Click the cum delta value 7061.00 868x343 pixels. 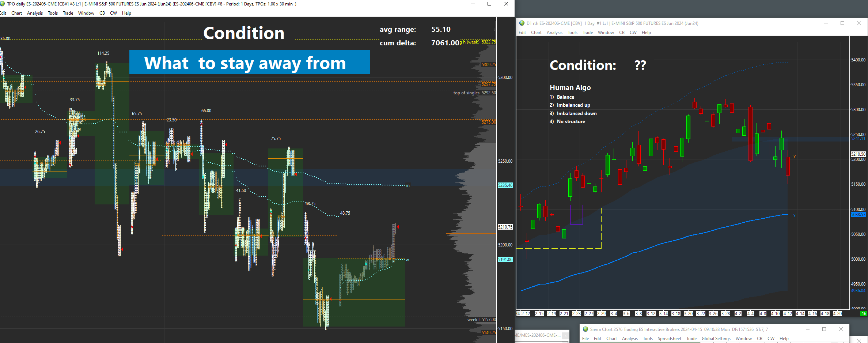[445, 43]
